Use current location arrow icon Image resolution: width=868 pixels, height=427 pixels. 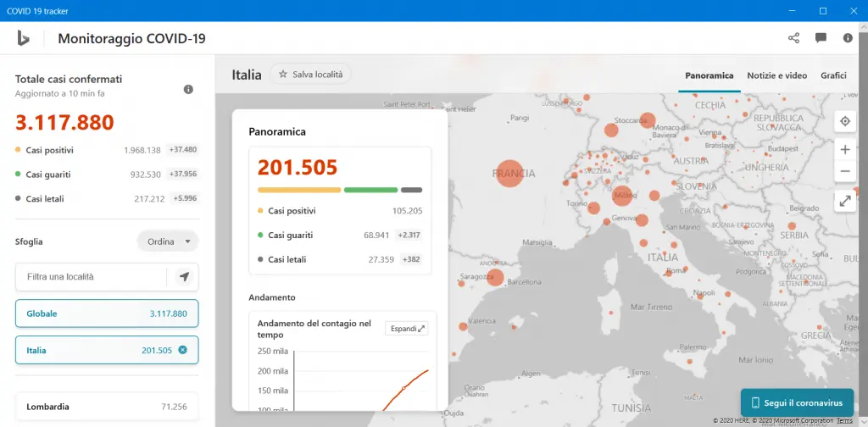pyautogui.click(x=184, y=276)
